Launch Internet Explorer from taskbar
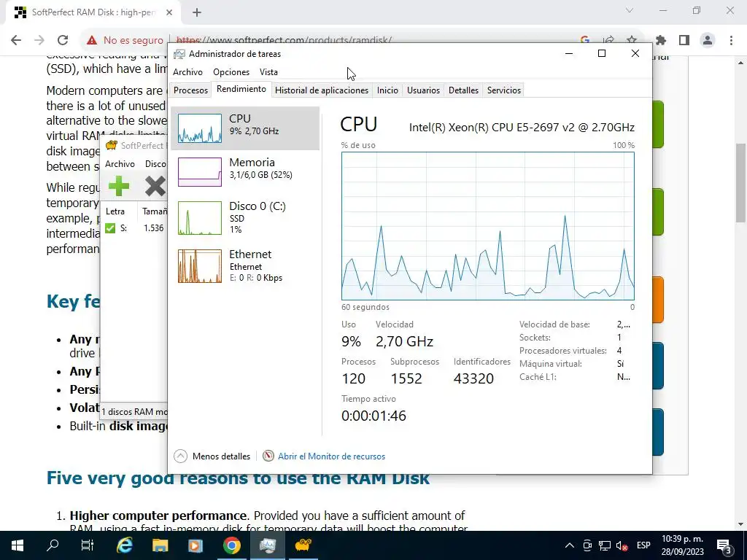This screenshot has height=560, width=747. point(125,545)
